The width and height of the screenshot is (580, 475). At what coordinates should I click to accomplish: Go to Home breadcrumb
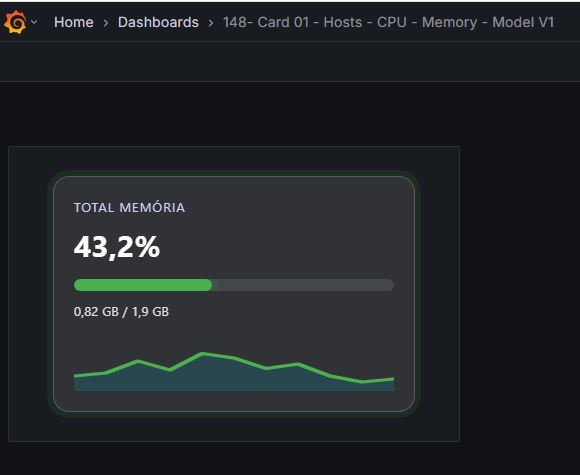pyautogui.click(x=74, y=23)
